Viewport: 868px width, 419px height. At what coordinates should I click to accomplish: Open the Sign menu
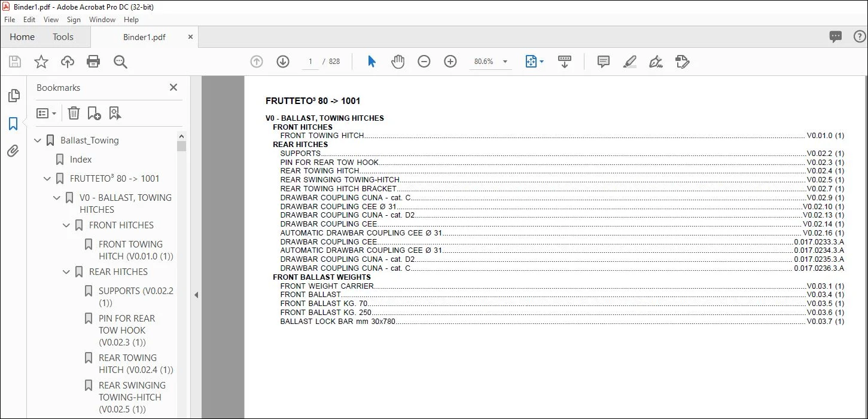[x=74, y=20]
